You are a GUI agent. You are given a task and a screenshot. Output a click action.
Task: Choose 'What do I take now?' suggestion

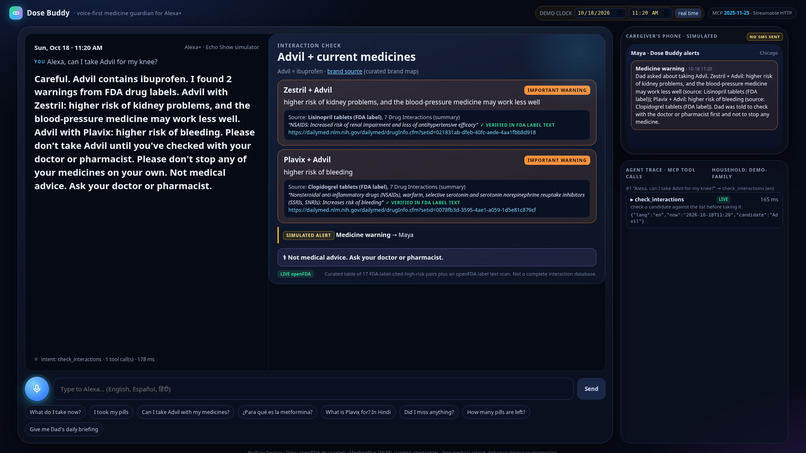point(55,412)
